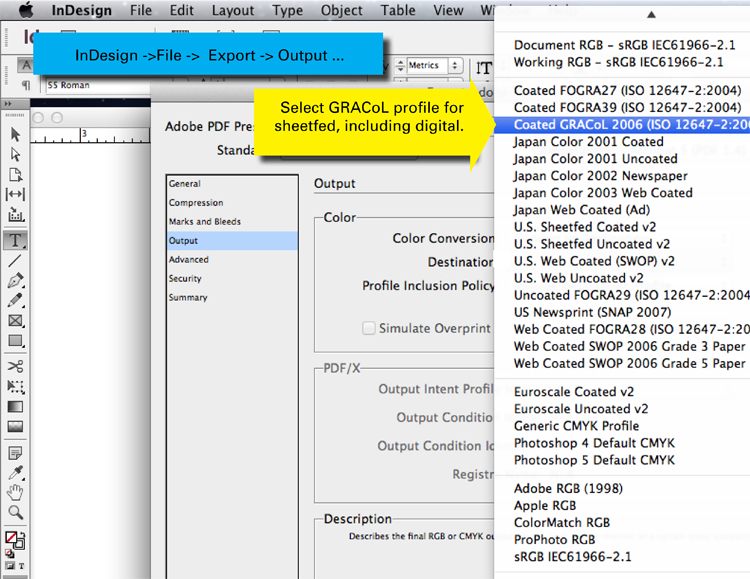750x579 pixels.
Task: Select the Marks and Bleeds category
Action: click(232, 222)
